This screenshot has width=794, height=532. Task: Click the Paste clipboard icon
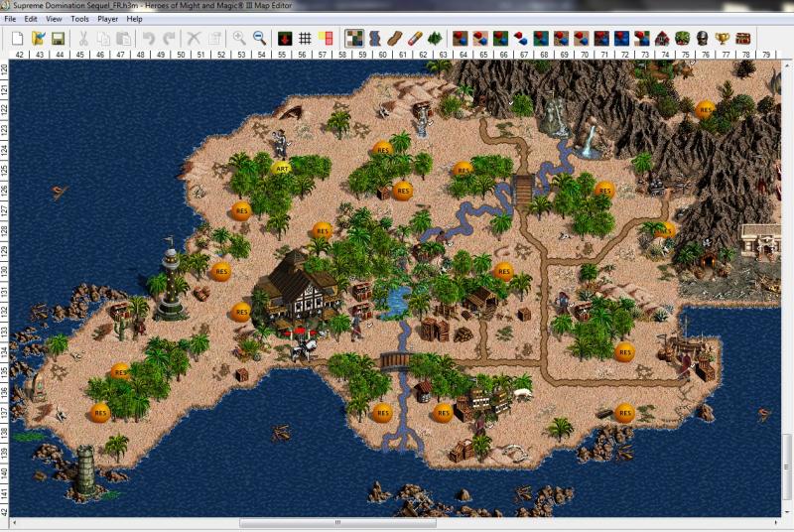coord(123,39)
